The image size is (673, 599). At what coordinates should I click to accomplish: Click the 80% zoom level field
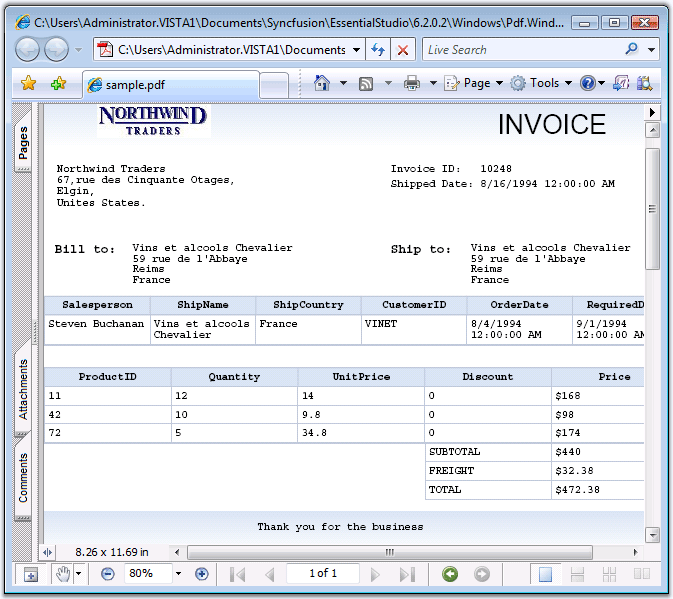click(149, 573)
